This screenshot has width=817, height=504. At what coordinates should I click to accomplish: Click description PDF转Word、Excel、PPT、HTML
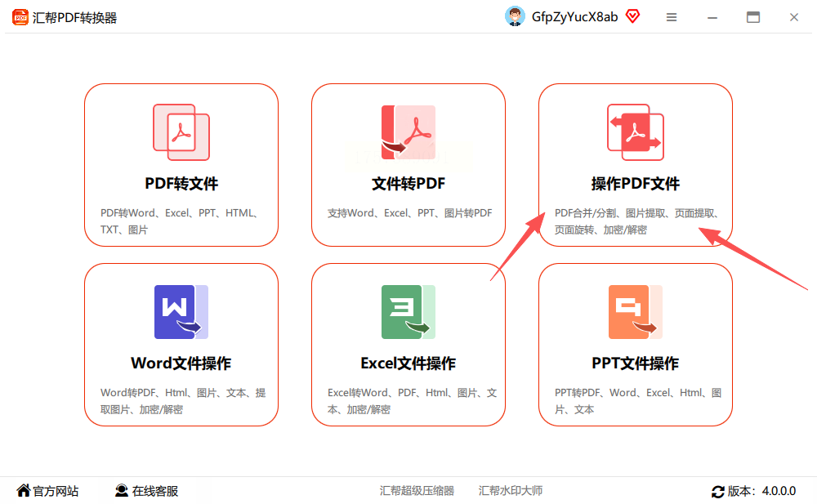coord(179,221)
